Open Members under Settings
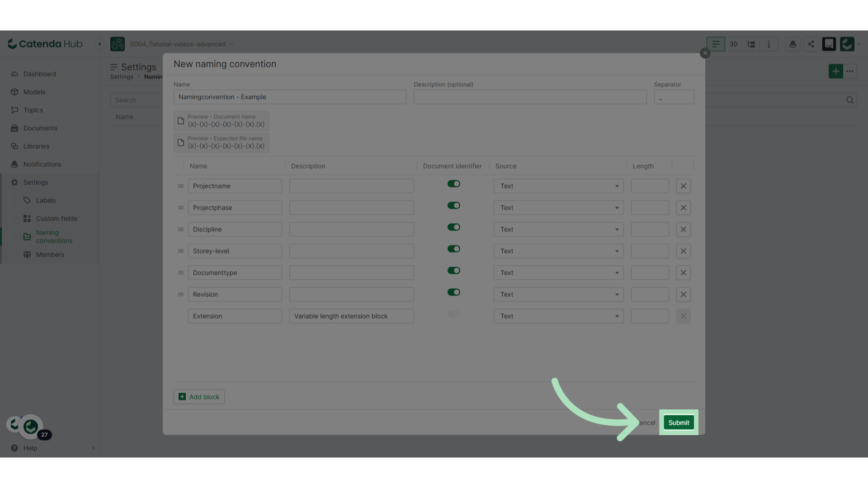Viewport: 868px width, 488px height. [50, 254]
